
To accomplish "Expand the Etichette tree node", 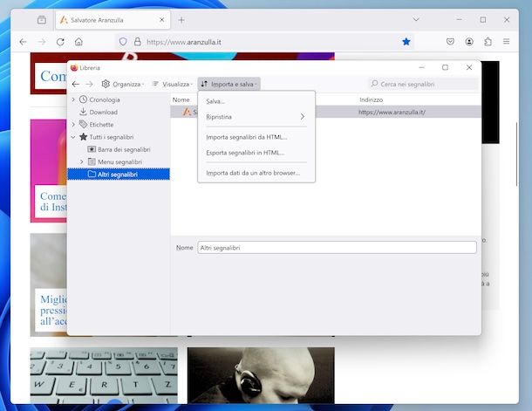I will [x=73, y=125].
